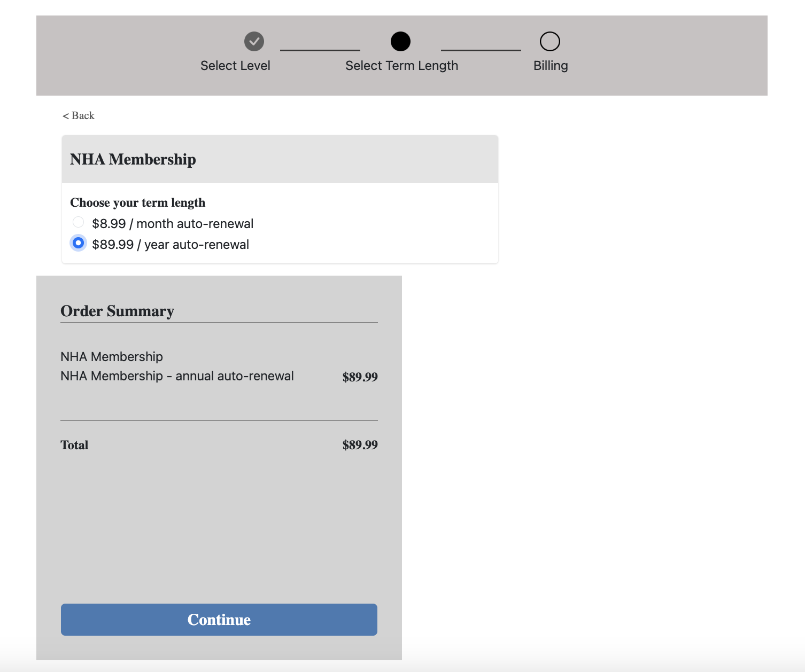This screenshot has width=805, height=672.
Task: Click the bold Total label
Action: 74,445
